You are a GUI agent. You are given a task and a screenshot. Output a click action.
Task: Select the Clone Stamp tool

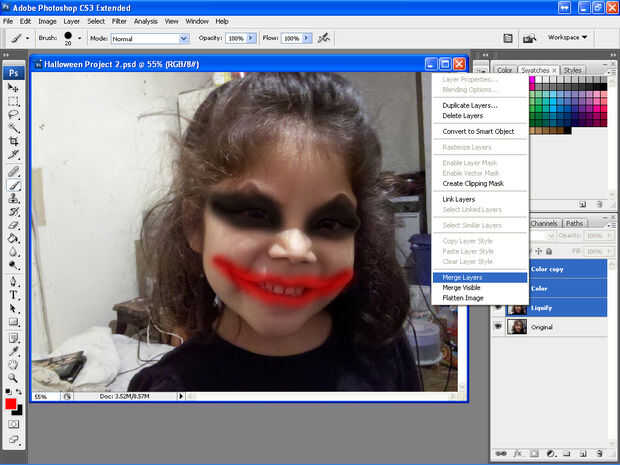point(13,198)
